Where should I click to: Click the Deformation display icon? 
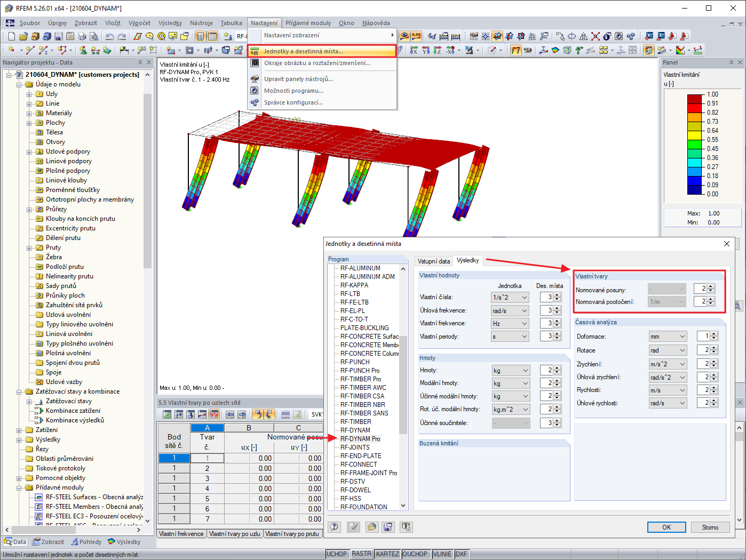pos(515,50)
